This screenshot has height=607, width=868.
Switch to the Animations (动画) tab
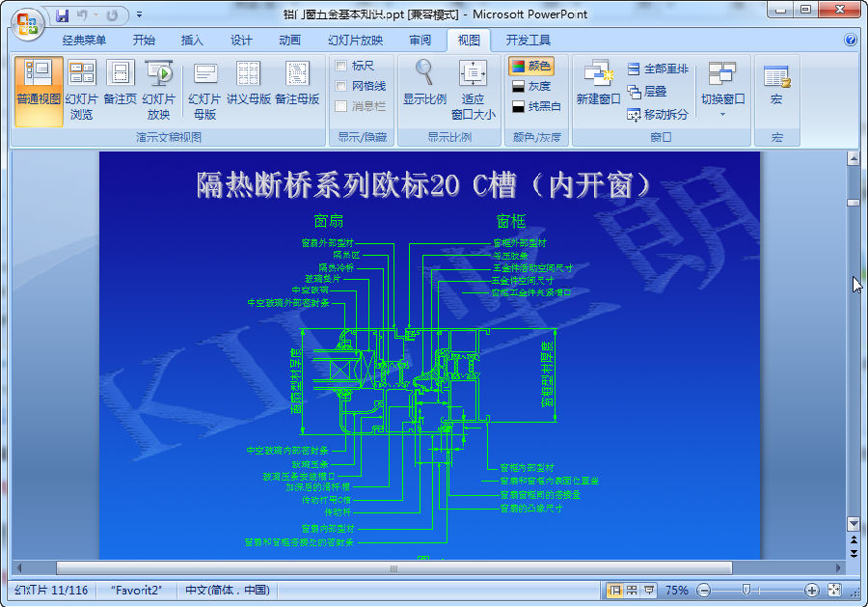pos(289,41)
